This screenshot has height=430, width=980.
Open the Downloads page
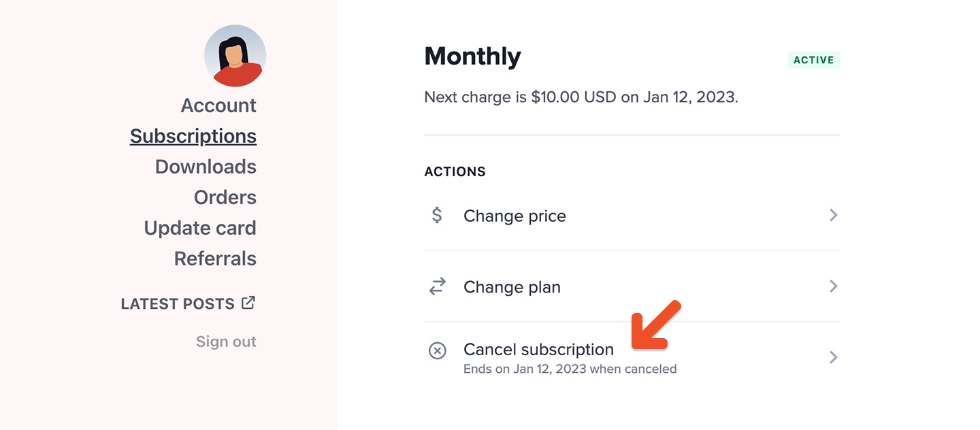(206, 167)
